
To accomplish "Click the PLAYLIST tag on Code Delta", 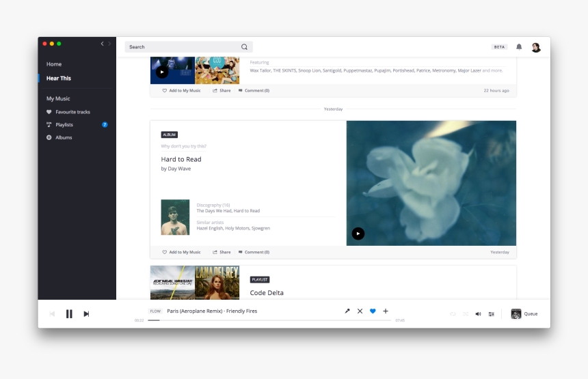I will pos(260,279).
